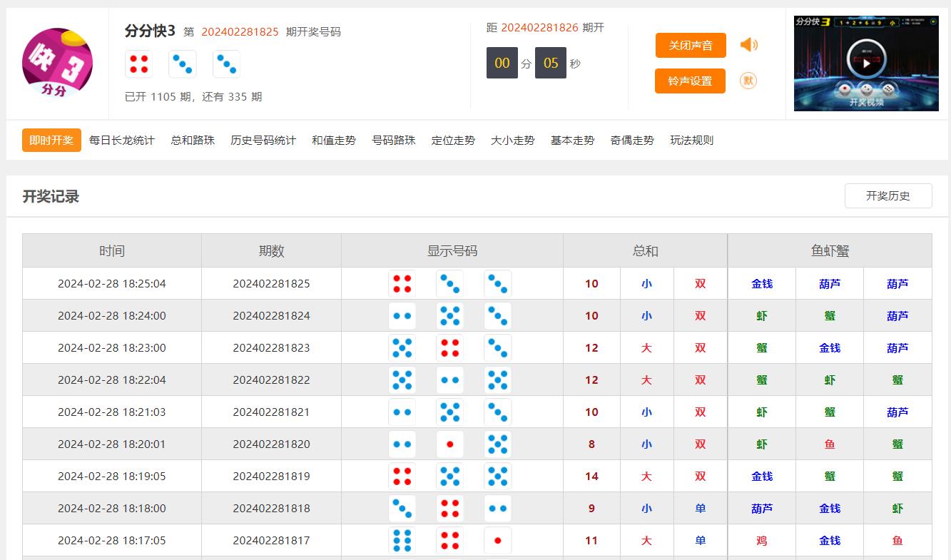Click the middle dice in row 202402281821
The height and width of the screenshot is (560, 951).
coord(449,412)
